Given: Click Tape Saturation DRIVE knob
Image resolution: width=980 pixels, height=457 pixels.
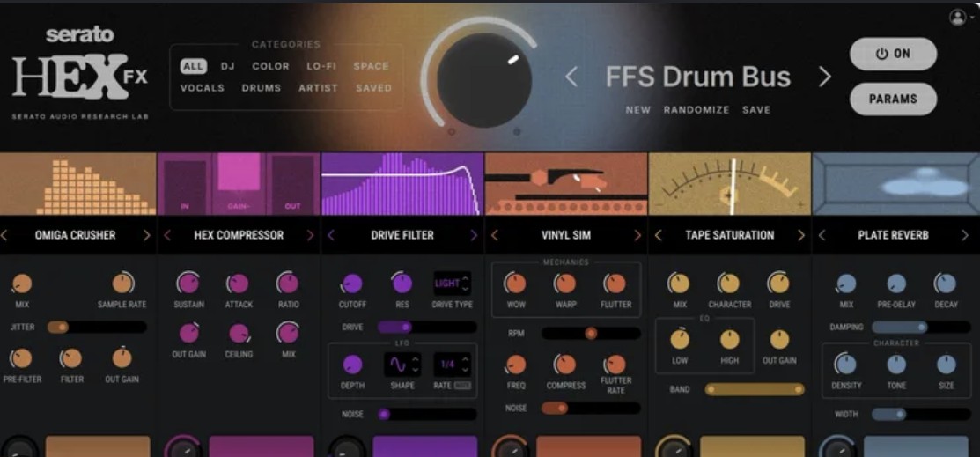Looking at the screenshot, I should (x=778, y=284).
